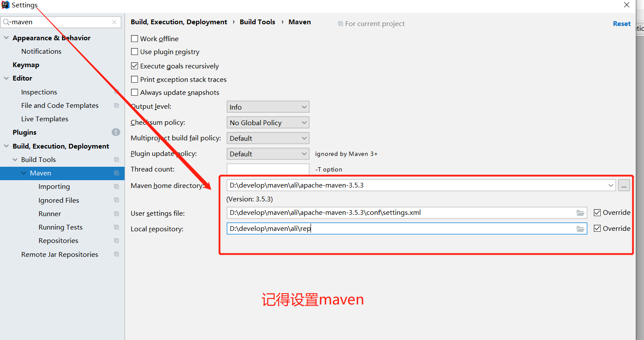Click Build, Execution, Deployment breadcrumb
Screen dimensions: 644x340
pyautogui.click(x=179, y=22)
